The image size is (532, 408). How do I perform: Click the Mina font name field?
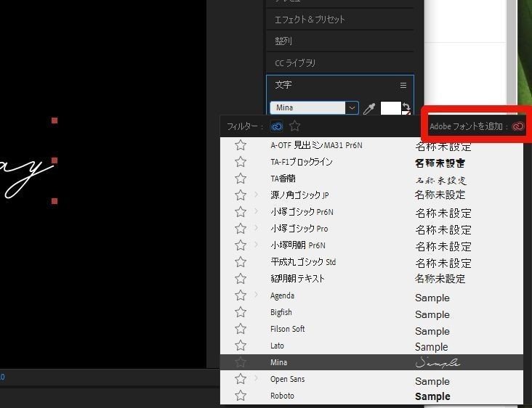pyautogui.click(x=307, y=107)
